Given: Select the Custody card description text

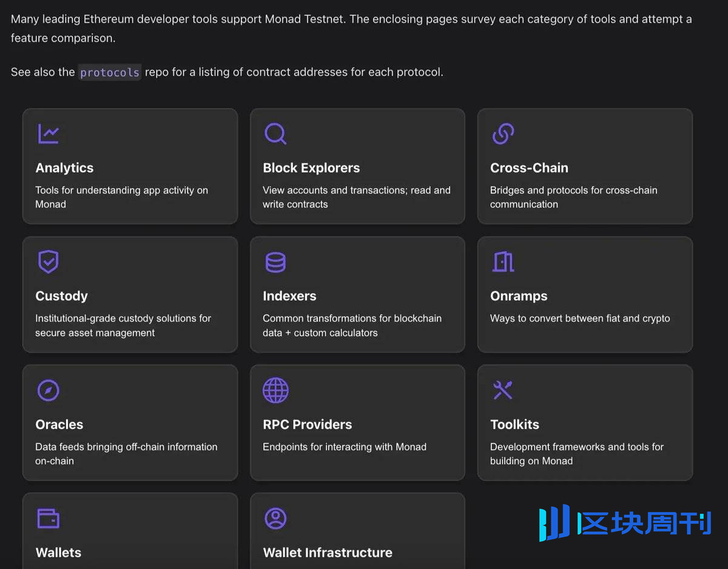Looking at the screenshot, I should click(123, 325).
